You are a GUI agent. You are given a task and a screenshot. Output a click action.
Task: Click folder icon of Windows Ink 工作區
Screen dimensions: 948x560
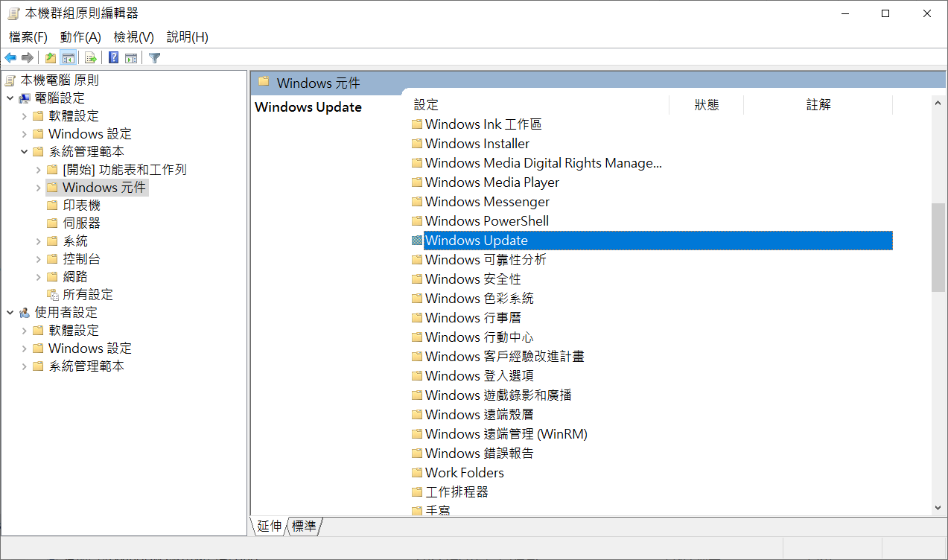(417, 124)
